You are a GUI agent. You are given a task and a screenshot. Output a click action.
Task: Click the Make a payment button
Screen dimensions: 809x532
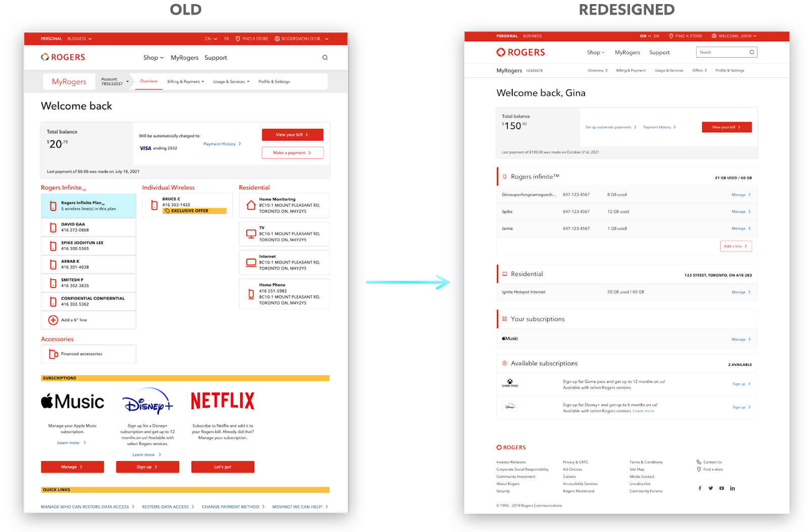tap(292, 153)
